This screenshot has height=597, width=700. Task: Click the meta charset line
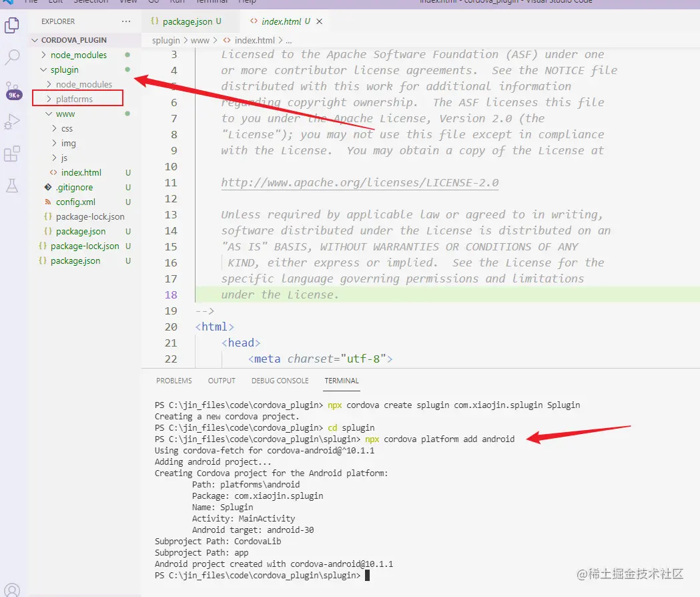pyautogui.click(x=320, y=359)
